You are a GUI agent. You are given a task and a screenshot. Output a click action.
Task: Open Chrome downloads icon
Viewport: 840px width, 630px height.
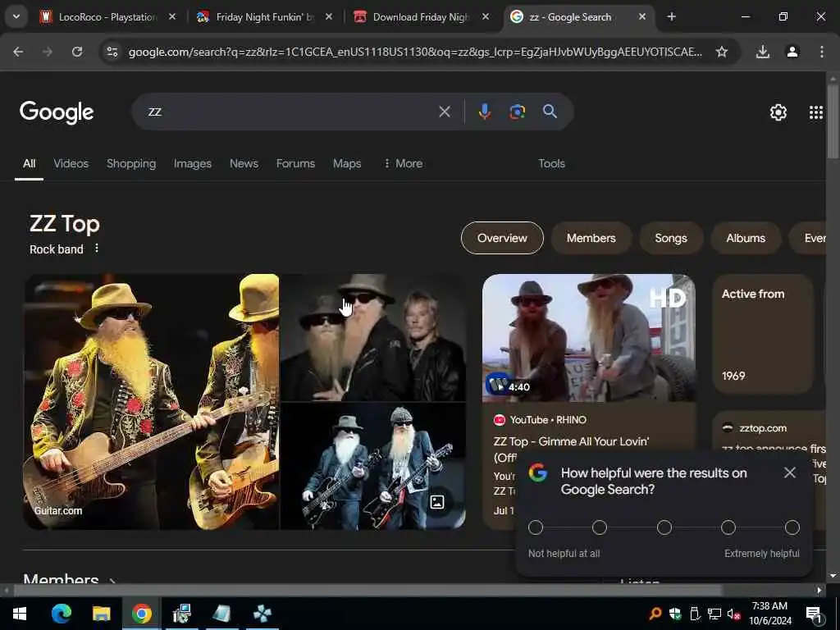pyautogui.click(x=762, y=52)
